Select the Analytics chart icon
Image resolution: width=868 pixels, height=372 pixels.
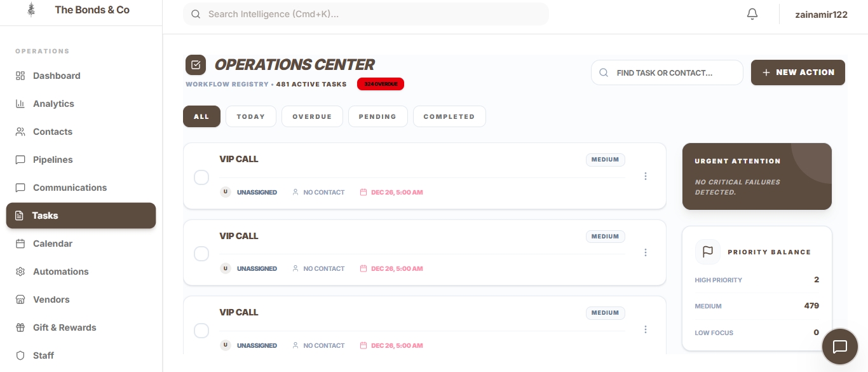coord(21,103)
